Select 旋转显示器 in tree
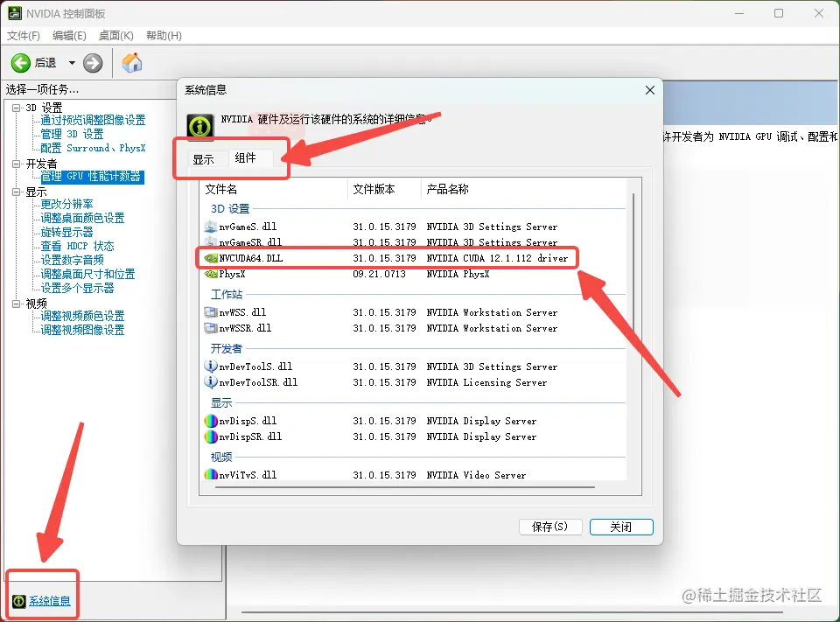 [67, 232]
